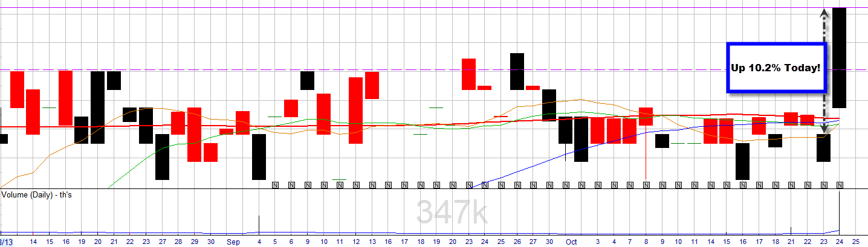Image resolution: width=868 pixels, height=247 pixels.
Task: Select the black candle on Aug 20
Action: pyautogui.click(x=98, y=107)
